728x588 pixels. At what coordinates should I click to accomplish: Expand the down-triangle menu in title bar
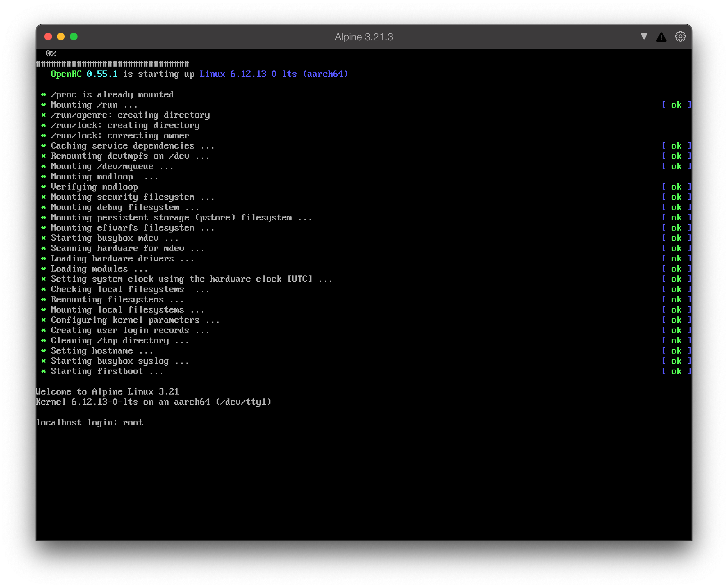644,36
